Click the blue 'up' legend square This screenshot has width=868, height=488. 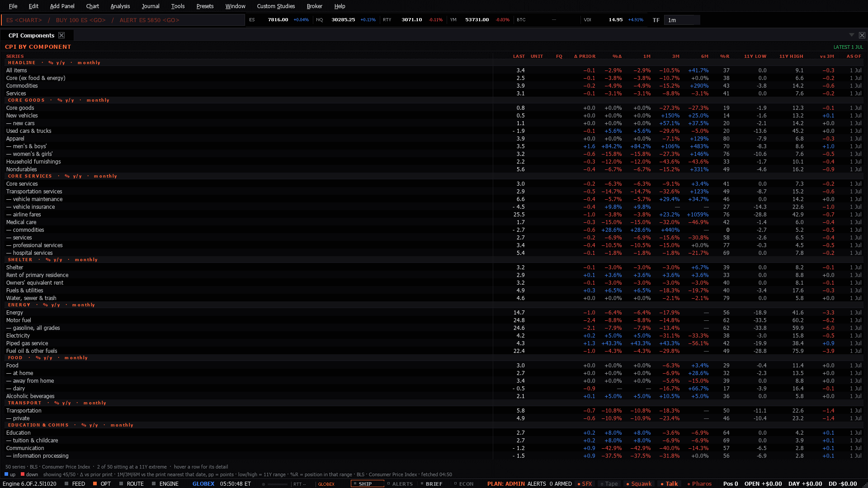coord(6,474)
